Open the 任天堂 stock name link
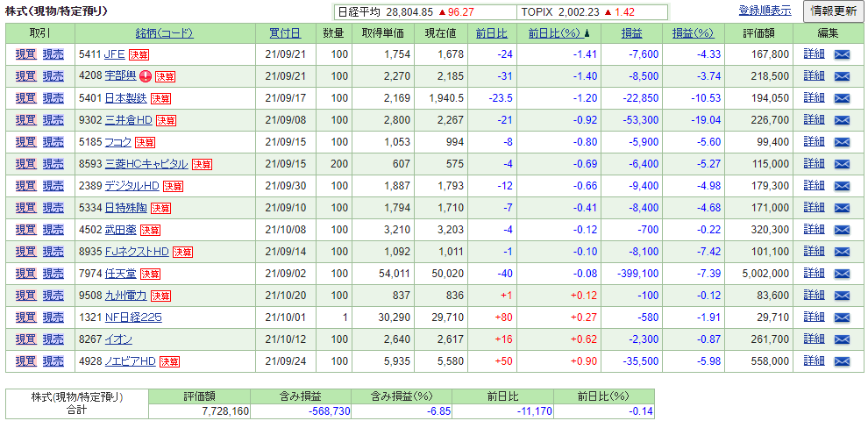 [x=120, y=274]
